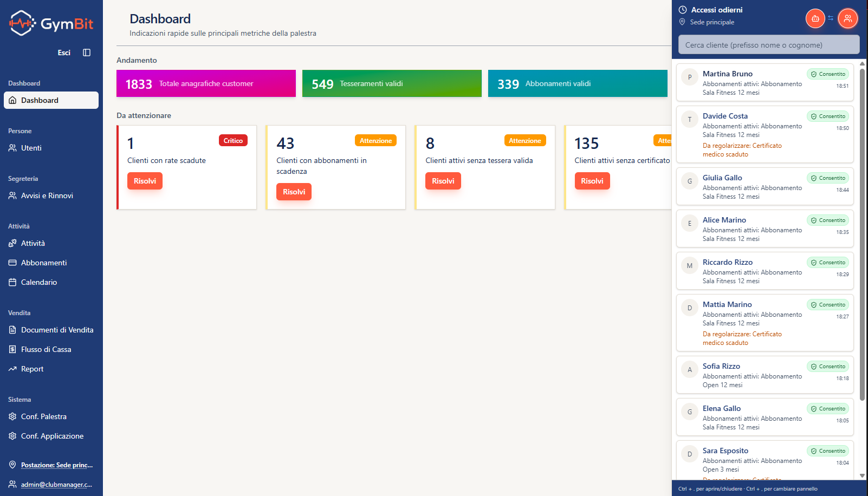This screenshot has width=868, height=496.
Task: Go to Avvisi e Rinnovi
Action: tap(51, 195)
